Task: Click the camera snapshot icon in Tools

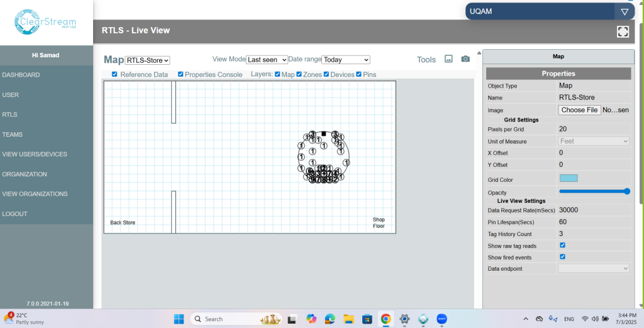Action: (x=465, y=59)
